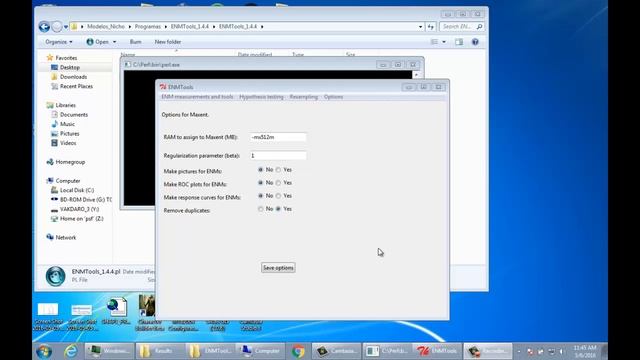
Task: Expand address bar history dropdown
Action: 420,27
